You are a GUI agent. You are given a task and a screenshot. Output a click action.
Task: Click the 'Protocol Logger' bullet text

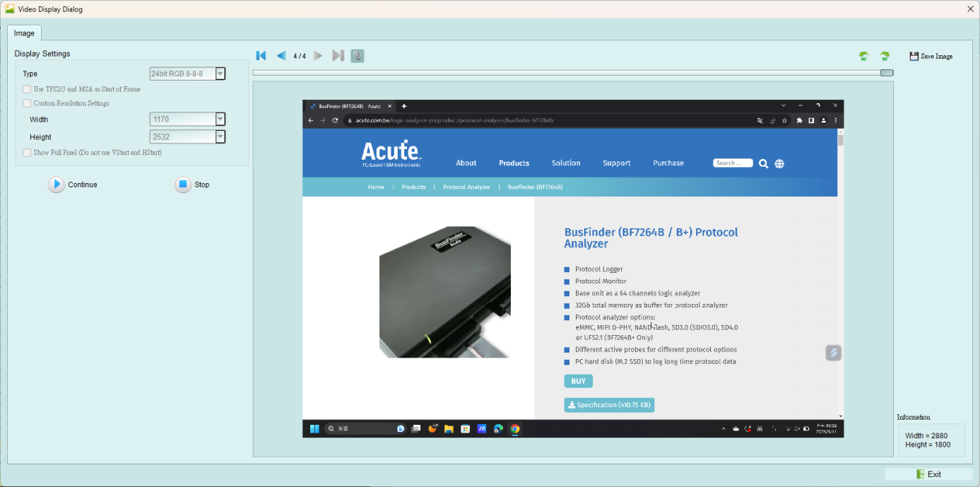click(x=599, y=269)
